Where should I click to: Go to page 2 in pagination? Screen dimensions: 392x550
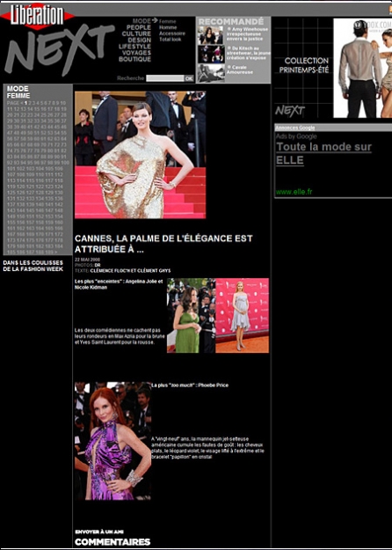pyautogui.click(x=30, y=103)
